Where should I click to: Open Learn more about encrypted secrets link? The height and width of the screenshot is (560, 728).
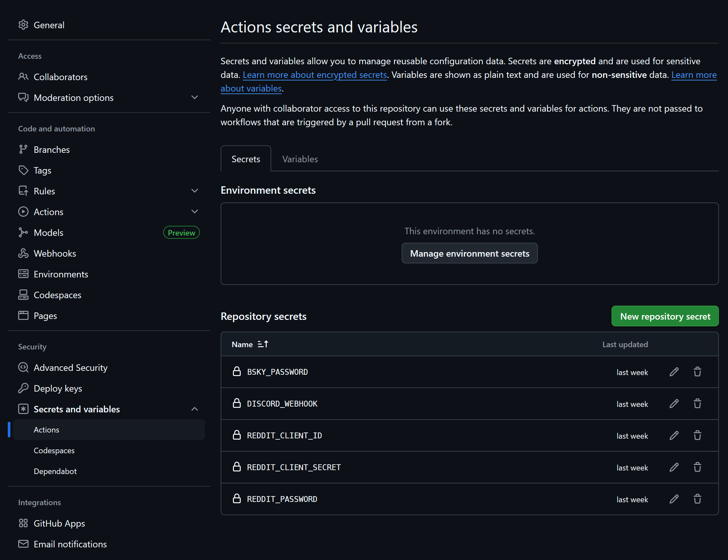coord(315,75)
